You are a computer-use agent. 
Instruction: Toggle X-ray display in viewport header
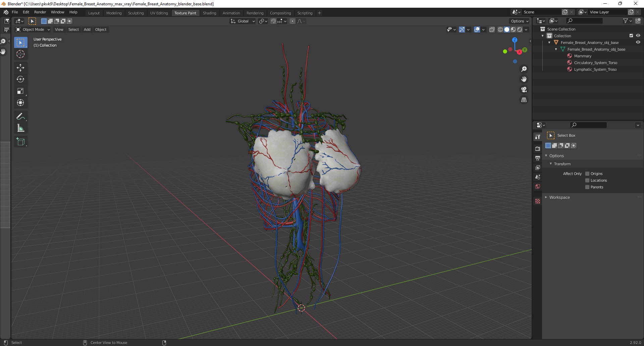492,30
